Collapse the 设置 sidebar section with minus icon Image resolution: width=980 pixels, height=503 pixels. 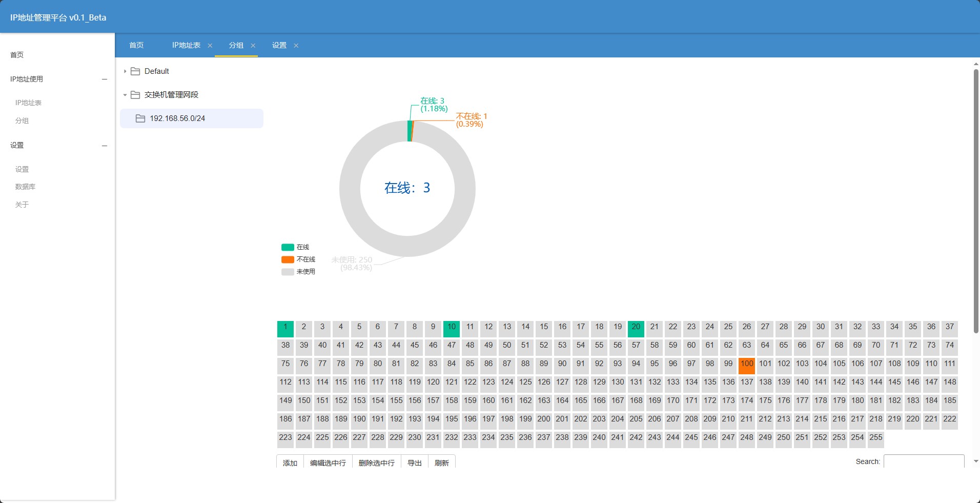coord(105,146)
